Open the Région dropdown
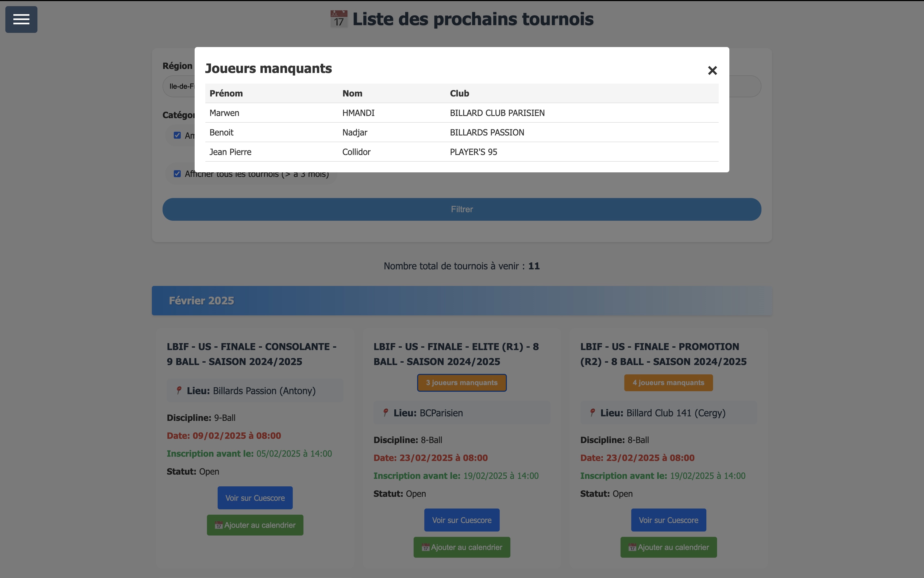The image size is (924, 578). (x=179, y=86)
